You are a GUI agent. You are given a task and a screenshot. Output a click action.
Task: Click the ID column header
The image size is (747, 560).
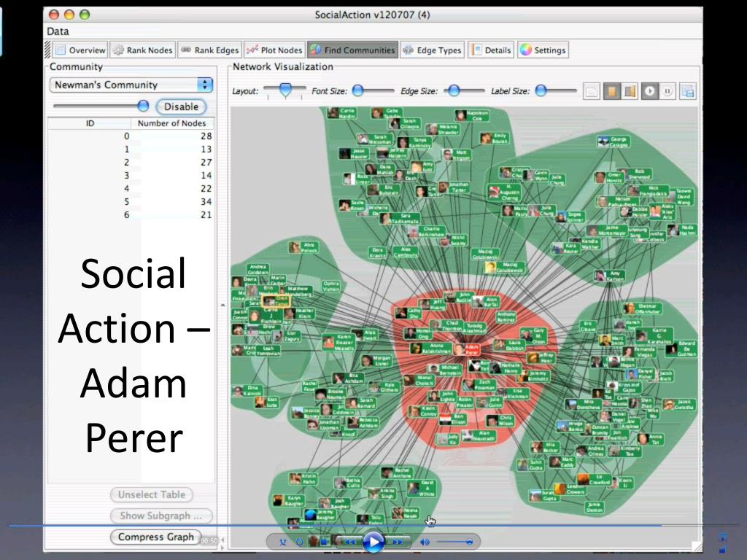point(90,123)
